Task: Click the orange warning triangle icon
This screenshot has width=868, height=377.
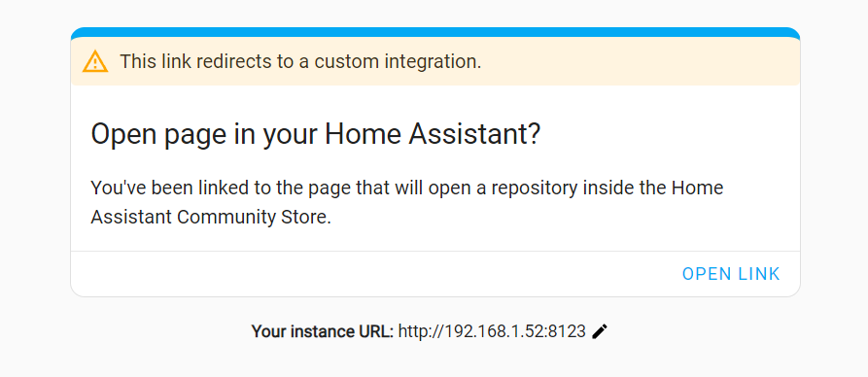Action: (x=95, y=61)
